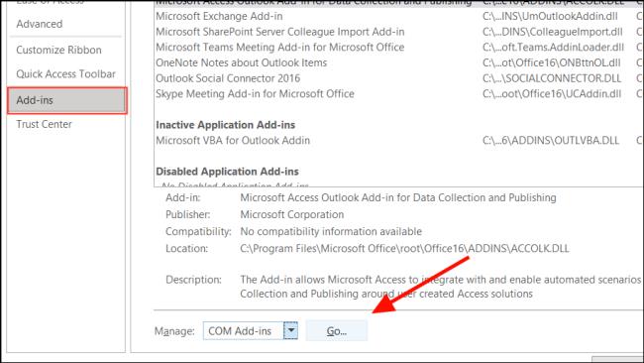Select Customize Ribbon in sidebar
The height and width of the screenshot is (363, 644).
58,50
